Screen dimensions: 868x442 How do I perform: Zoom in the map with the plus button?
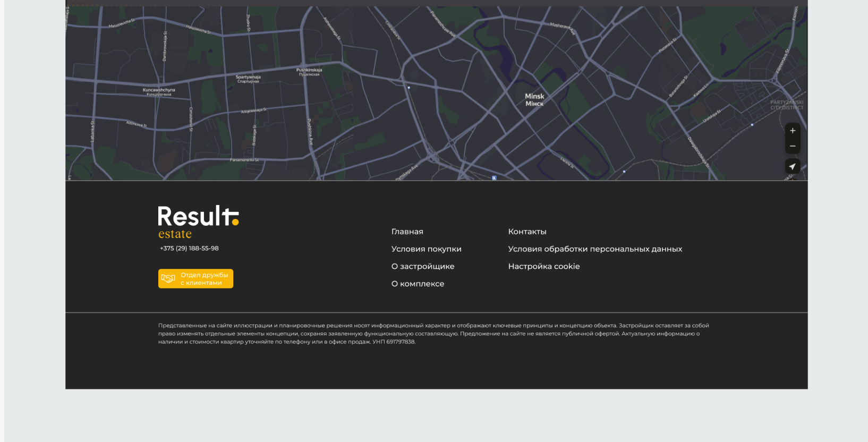pos(793,131)
